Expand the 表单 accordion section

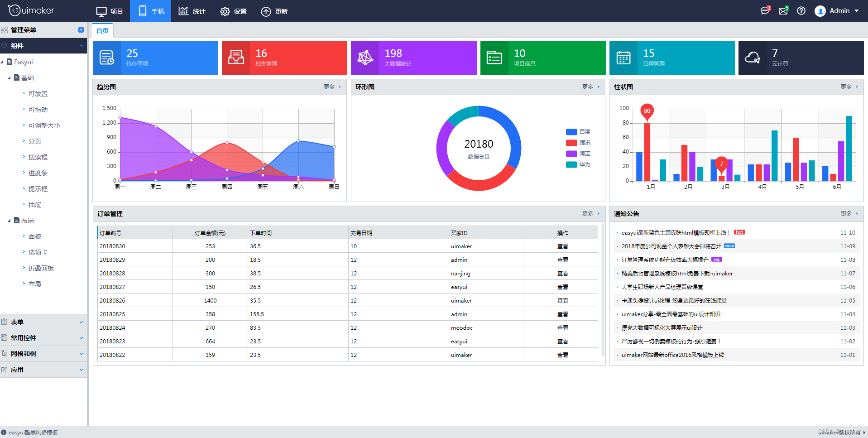[x=43, y=322]
